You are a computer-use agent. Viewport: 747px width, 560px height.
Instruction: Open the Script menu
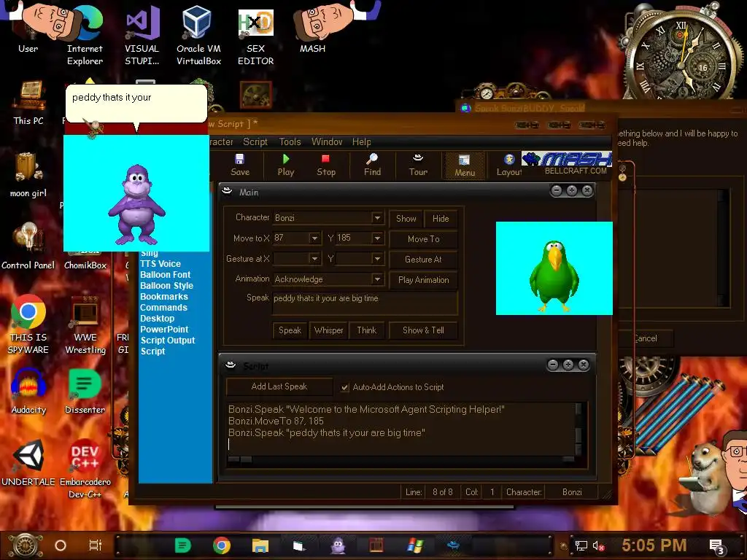click(255, 142)
